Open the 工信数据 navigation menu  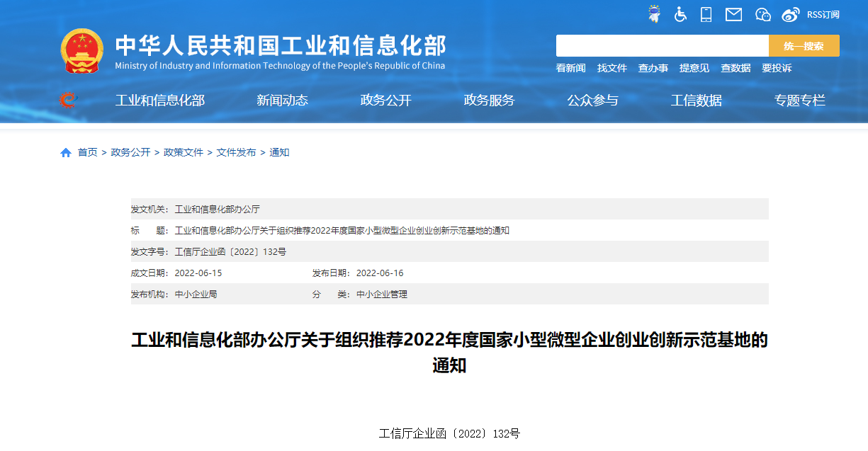click(x=696, y=101)
